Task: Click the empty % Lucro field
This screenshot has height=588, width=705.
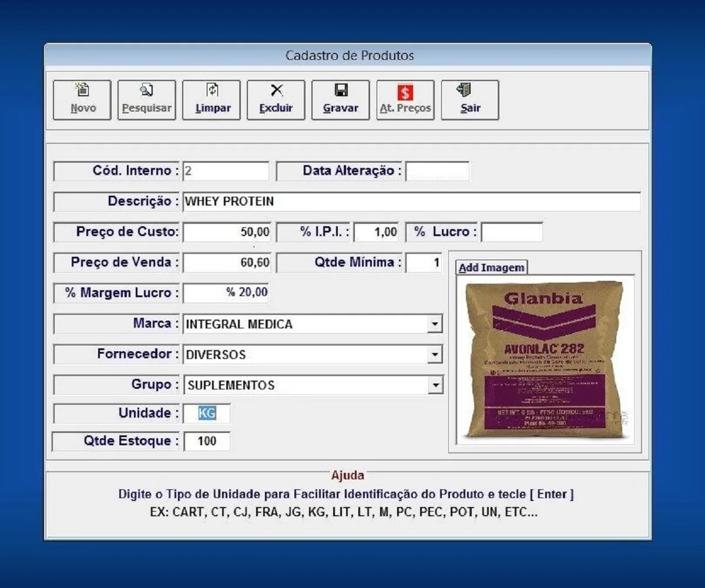Action: point(512,232)
